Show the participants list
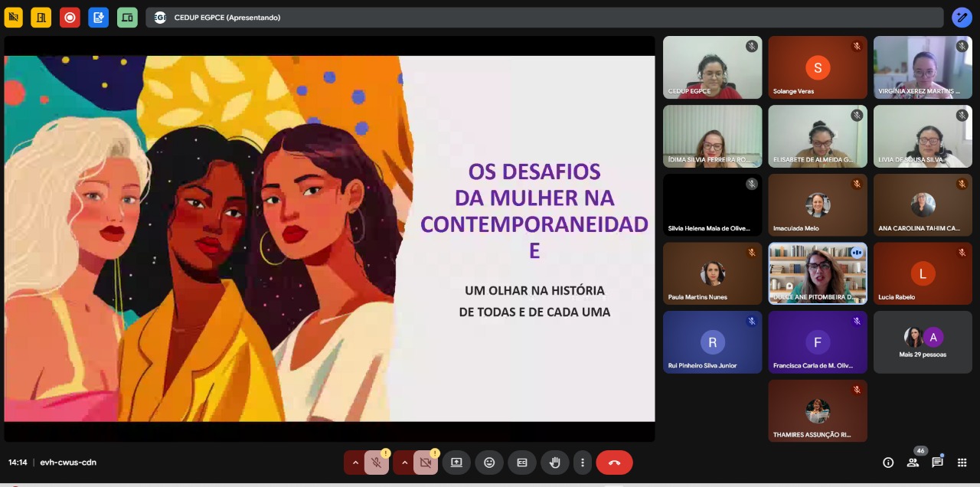Screen dimensions: 980x487 (913, 462)
